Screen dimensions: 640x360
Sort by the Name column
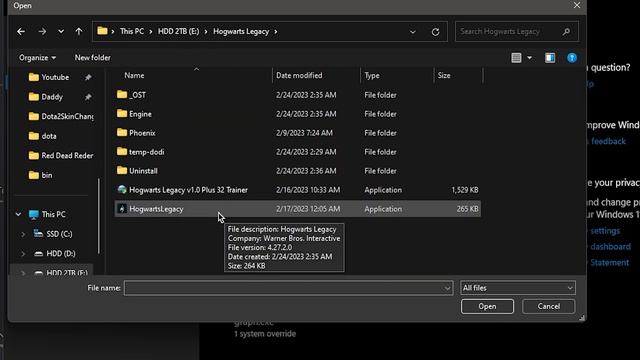click(x=134, y=76)
